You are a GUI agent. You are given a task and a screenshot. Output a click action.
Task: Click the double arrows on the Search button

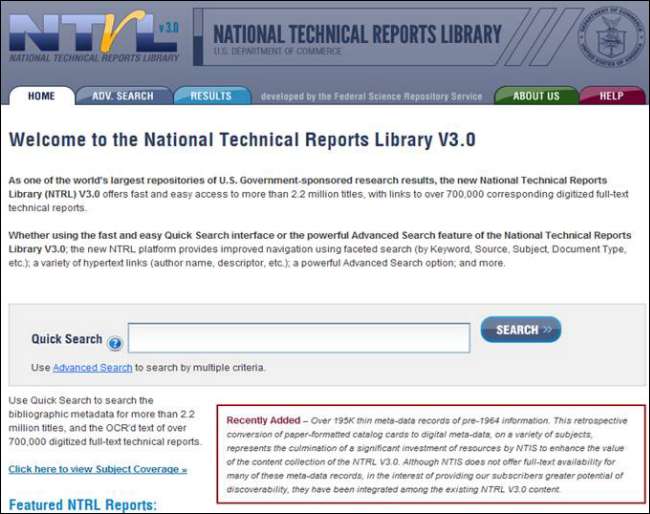click(547, 330)
